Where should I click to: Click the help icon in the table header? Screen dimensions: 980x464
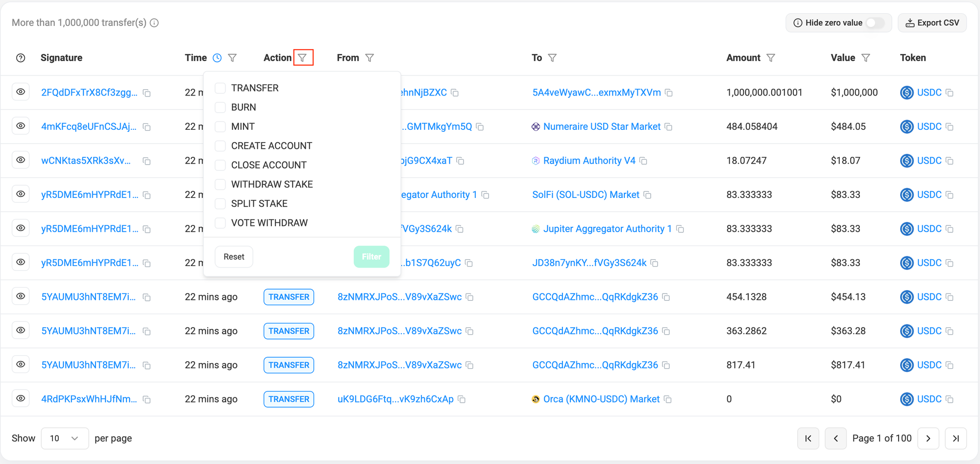click(x=21, y=58)
